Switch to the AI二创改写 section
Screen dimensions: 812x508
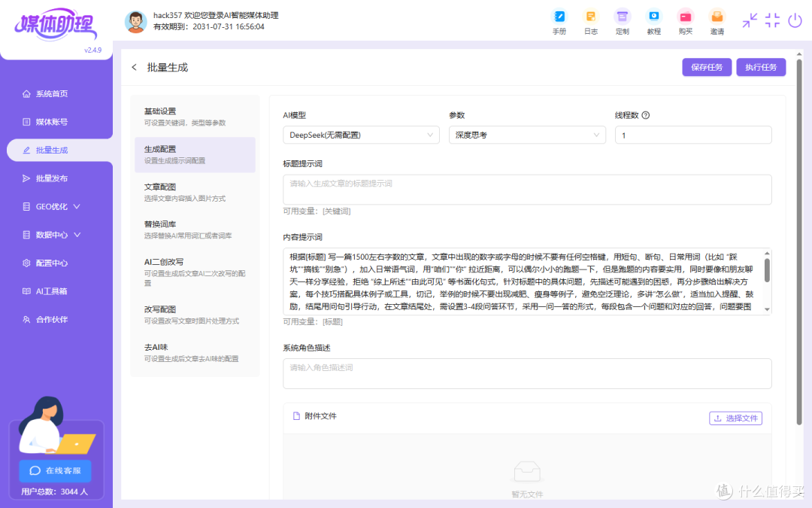pyautogui.click(x=195, y=272)
